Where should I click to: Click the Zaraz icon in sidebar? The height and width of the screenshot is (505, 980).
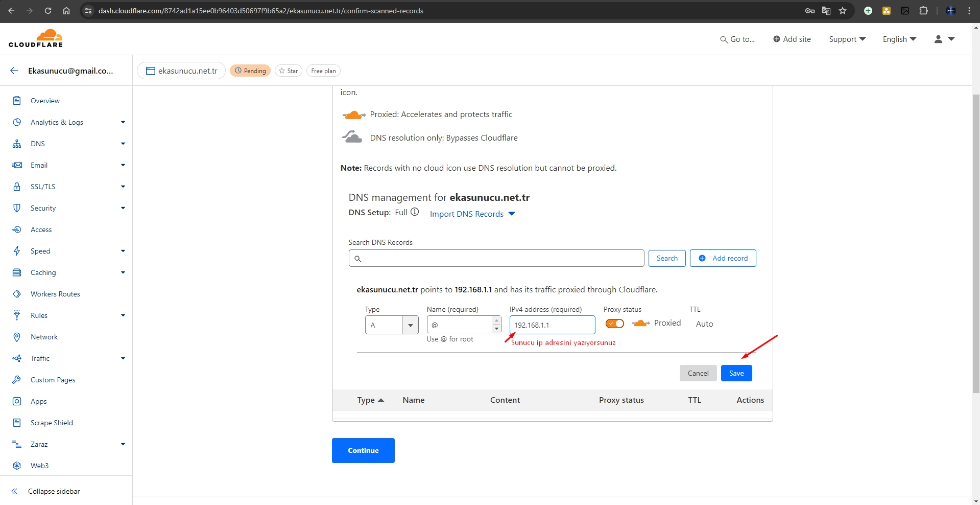tap(17, 444)
